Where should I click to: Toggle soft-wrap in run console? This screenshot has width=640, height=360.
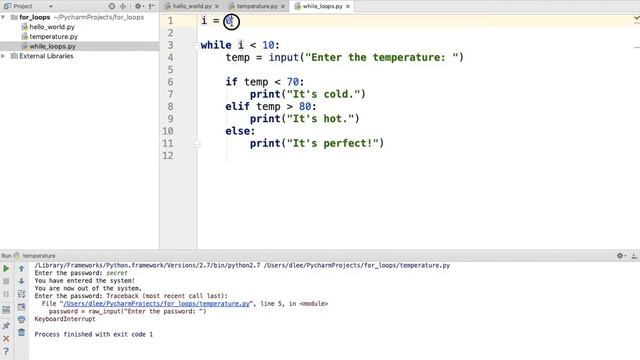pyautogui.click(x=21, y=294)
